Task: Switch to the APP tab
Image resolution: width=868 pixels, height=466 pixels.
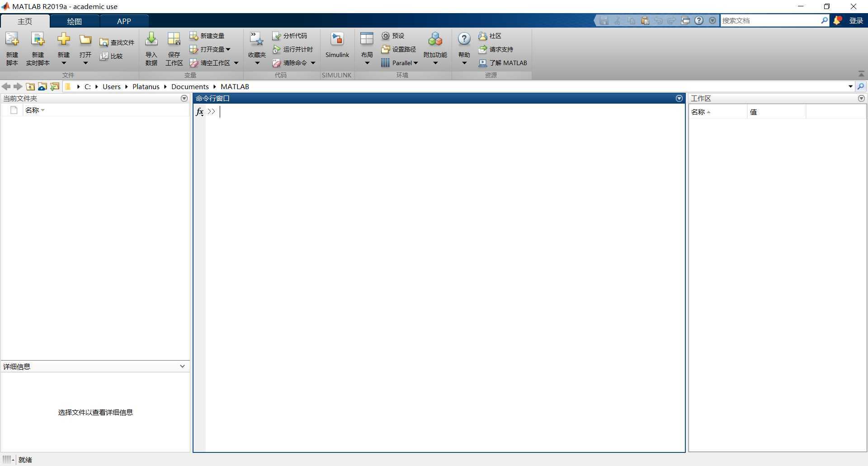Action: pos(124,21)
